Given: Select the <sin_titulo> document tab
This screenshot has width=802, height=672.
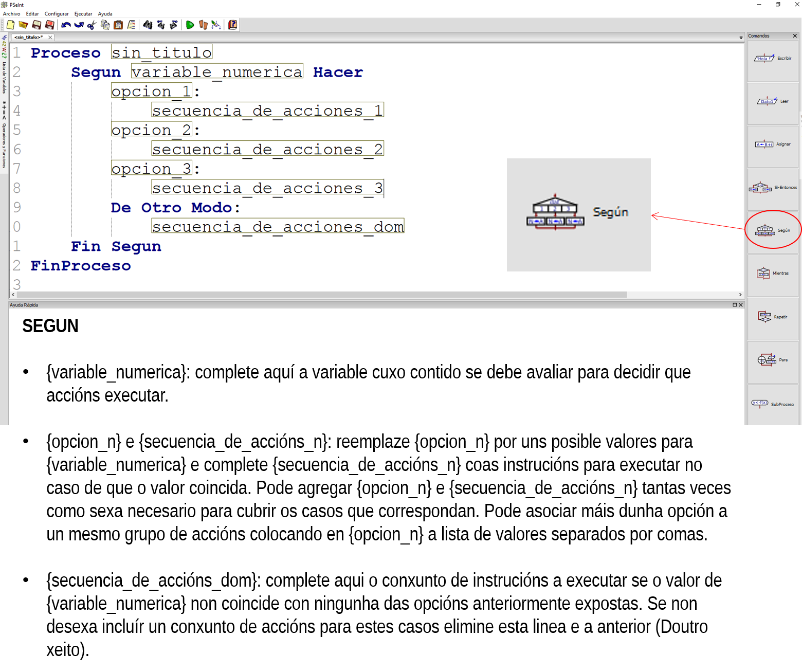Looking at the screenshot, I should pos(29,37).
